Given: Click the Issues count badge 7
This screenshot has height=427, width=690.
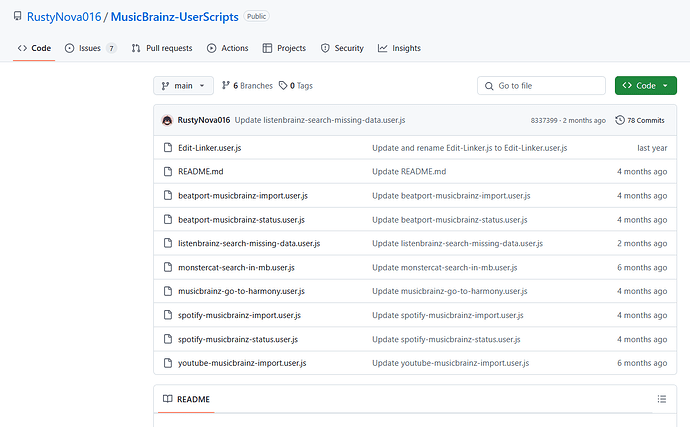Looking at the screenshot, I should (x=111, y=48).
